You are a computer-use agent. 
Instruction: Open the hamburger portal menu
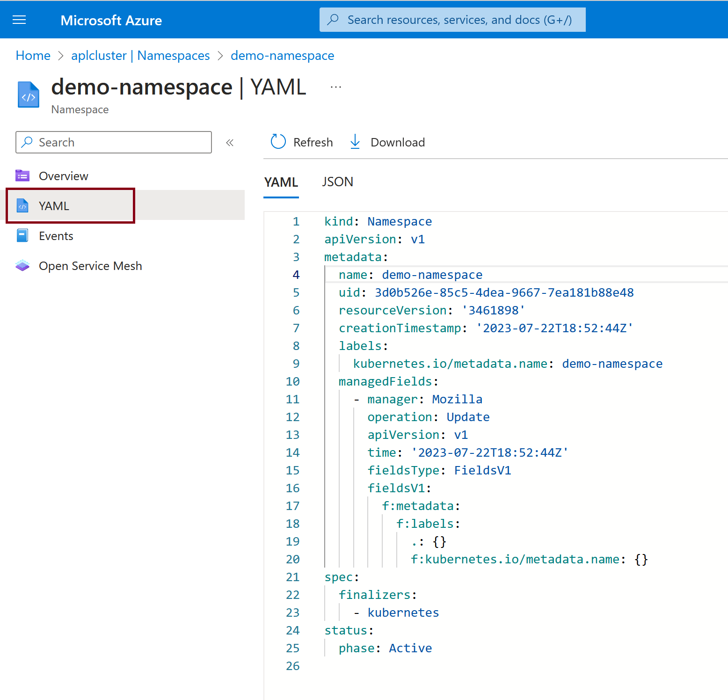point(19,20)
